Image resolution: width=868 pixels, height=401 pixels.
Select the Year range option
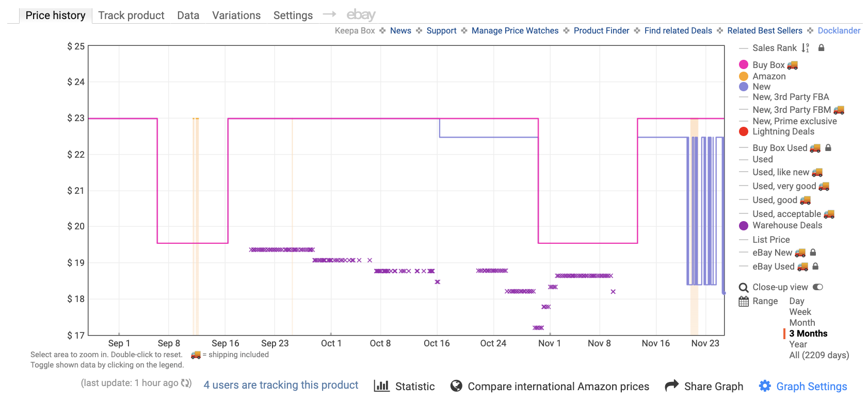click(x=798, y=344)
